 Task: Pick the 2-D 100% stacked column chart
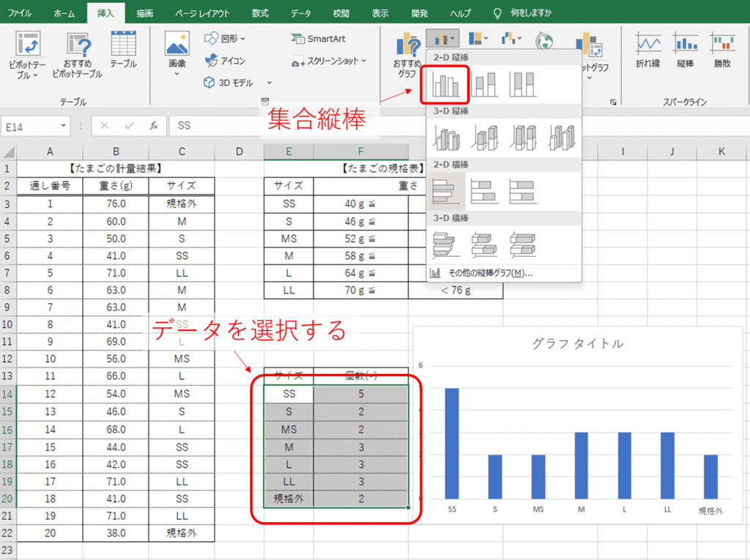[524, 84]
